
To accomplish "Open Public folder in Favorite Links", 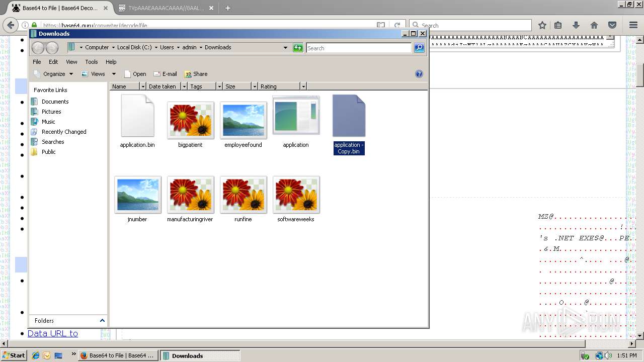I will point(49,152).
